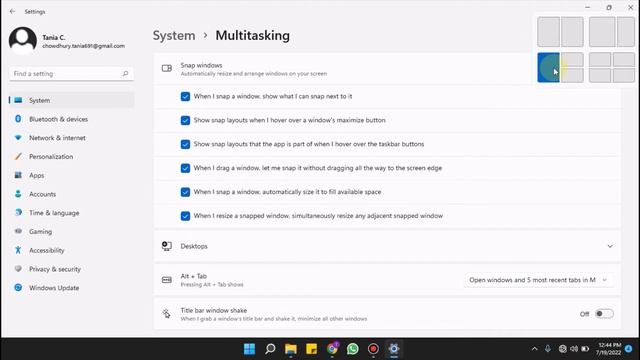Open Tania C. profile avatar

point(23,40)
